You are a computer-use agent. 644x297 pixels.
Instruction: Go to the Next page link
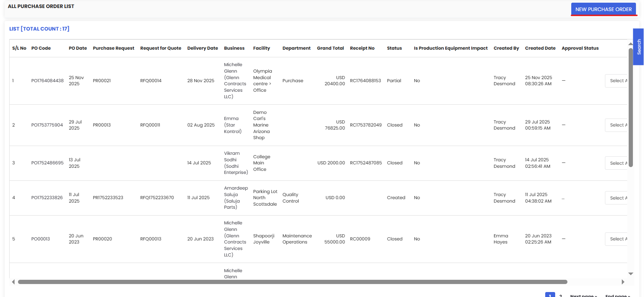tap(584, 295)
